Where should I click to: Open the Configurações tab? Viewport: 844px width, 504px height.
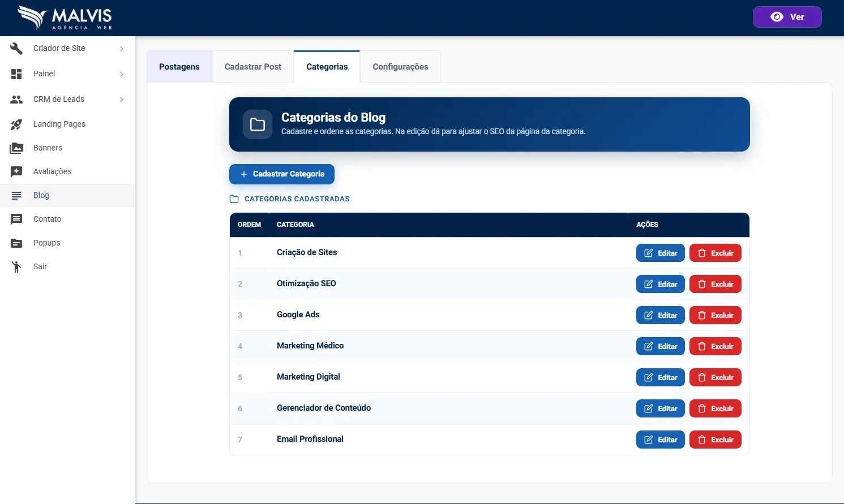tap(400, 67)
